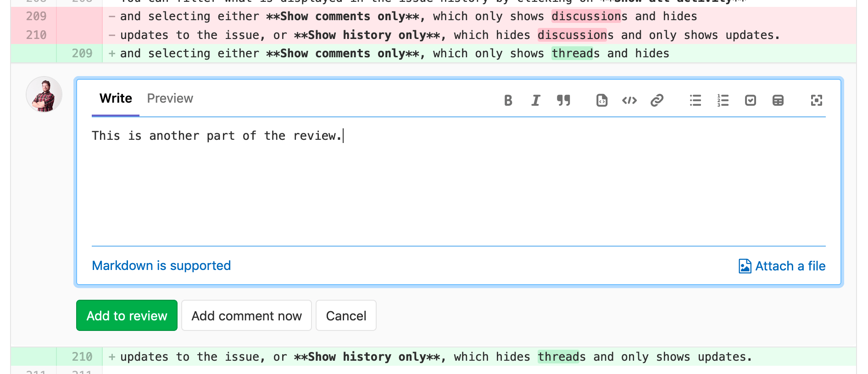Click Attach a file
The width and height of the screenshot is (868, 374).
pyautogui.click(x=782, y=266)
